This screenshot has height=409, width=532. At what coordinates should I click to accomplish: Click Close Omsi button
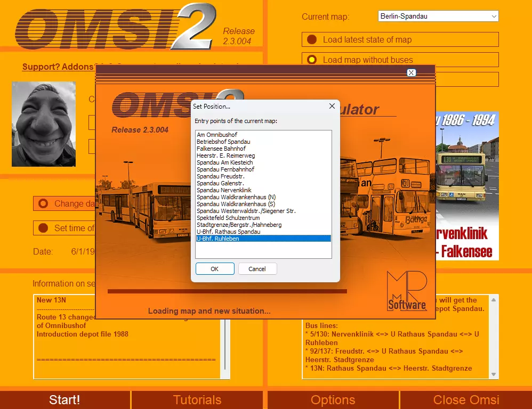(x=466, y=400)
